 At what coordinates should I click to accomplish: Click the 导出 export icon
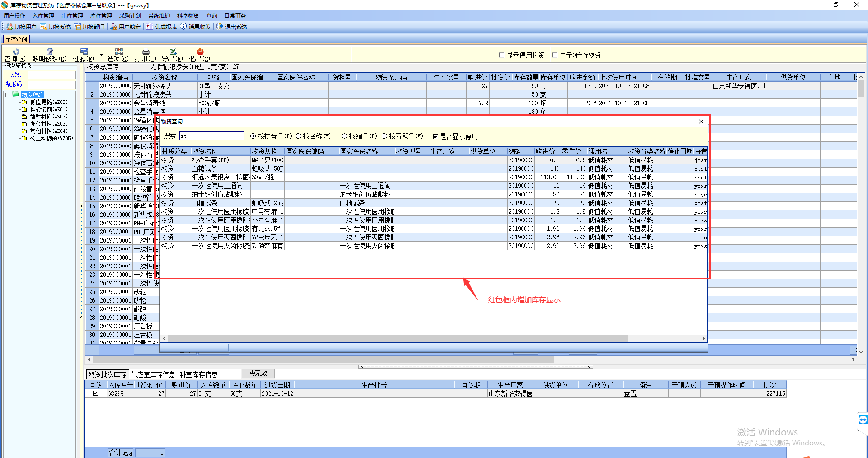173,51
